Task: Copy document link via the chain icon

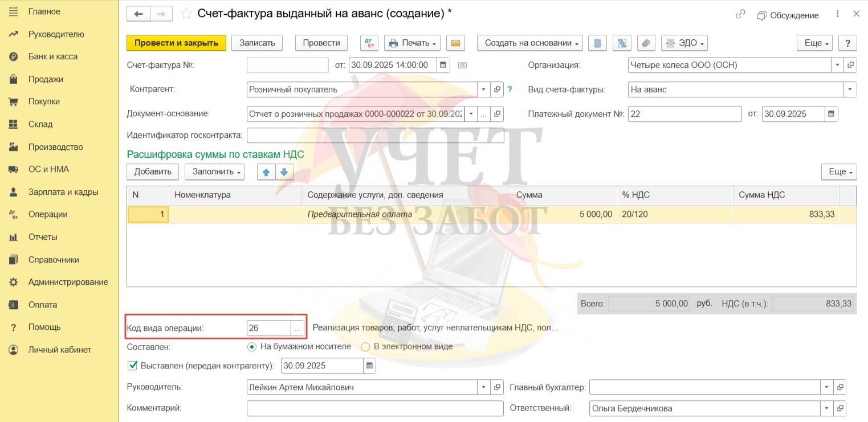Action: [x=740, y=14]
